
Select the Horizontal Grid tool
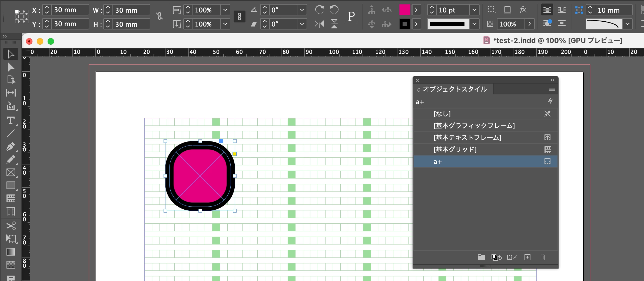click(x=11, y=198)
